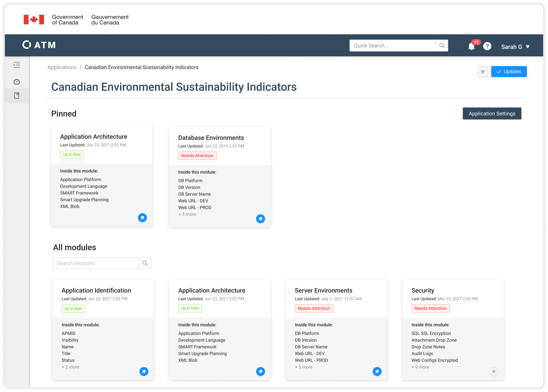Show '+ 5 more' in Database Environments
548x392 pixels.
pyautogui.click(x=187, y=214)
